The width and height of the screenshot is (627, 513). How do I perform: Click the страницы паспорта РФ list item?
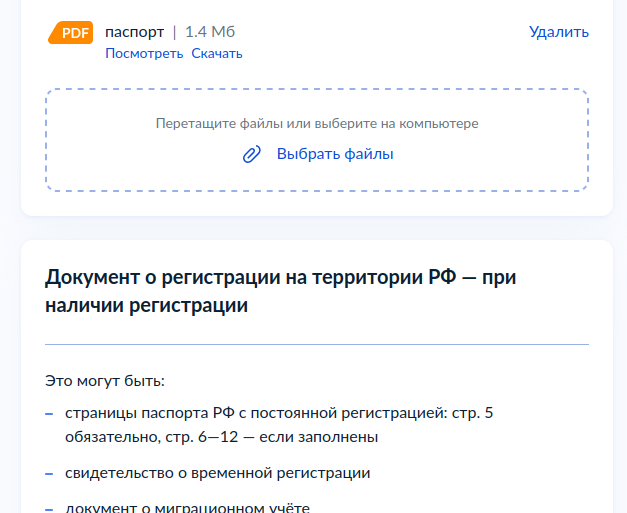click(x=279, y=425)
